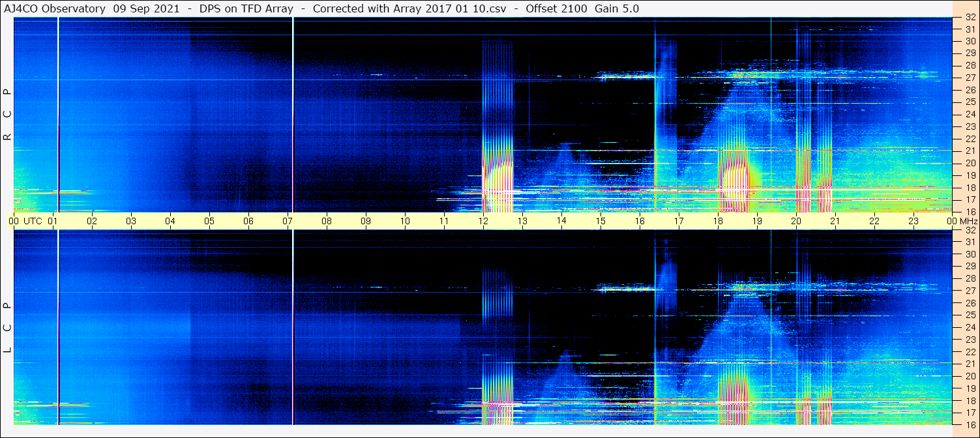Click the RCP panel vertical label
980x438 pixels.
8,114
